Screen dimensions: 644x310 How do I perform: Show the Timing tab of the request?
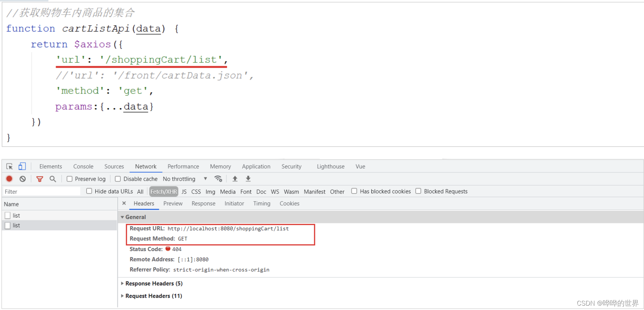point(262,203)
